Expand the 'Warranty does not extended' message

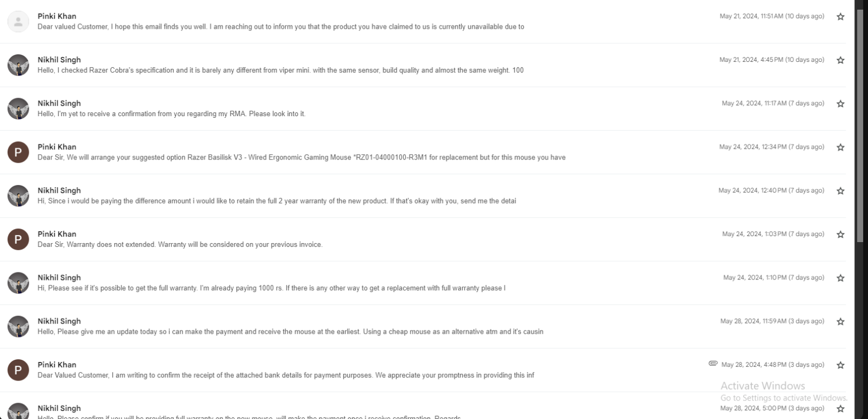423,239
